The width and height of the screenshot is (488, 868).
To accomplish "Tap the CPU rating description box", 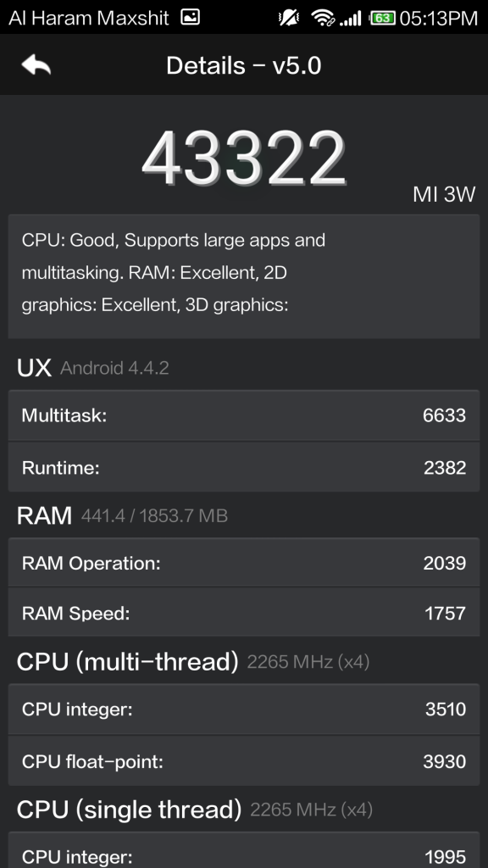I will (x=244, y=276).
